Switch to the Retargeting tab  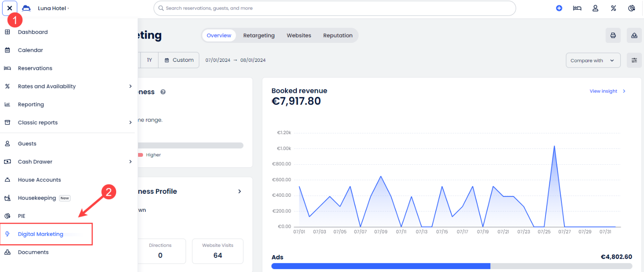pyautogui.click(x=259, y=35)
